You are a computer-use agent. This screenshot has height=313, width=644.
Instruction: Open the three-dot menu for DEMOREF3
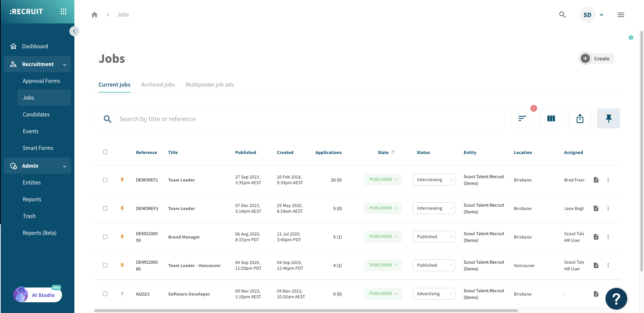608,208
